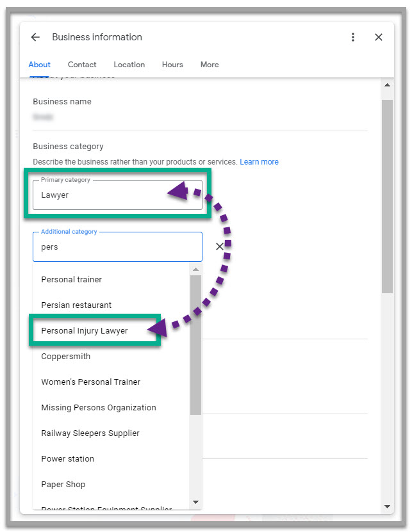Clear the additional category field with the X
This screenshot has height=532, width=412.
point(220,246)
